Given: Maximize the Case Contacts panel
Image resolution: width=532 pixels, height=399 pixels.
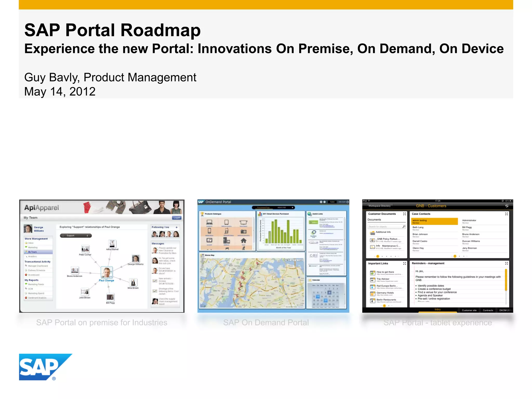Looking at the screenshot, I should (x=506, y=214).
